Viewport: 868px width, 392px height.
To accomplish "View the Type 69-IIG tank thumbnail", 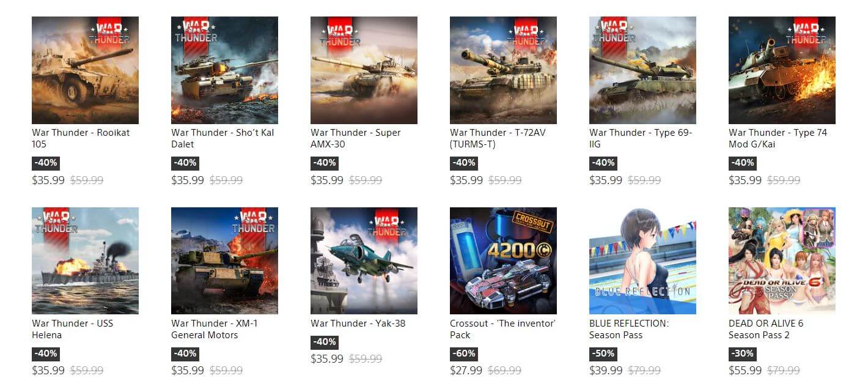I will 642,70.
